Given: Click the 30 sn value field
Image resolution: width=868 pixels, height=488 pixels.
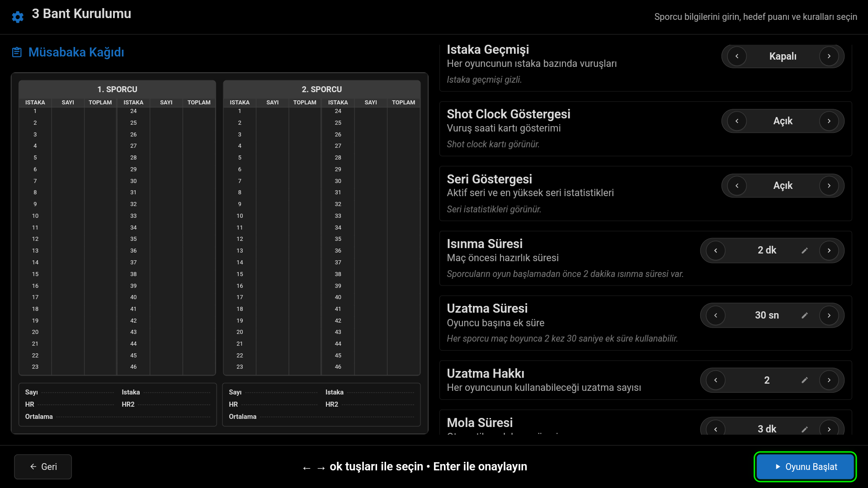Looking at the screenshot, I should tap(767, 315).
